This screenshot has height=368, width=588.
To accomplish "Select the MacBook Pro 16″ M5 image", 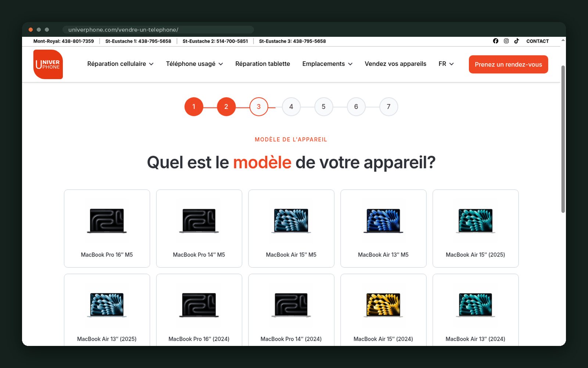I will 107,221.
